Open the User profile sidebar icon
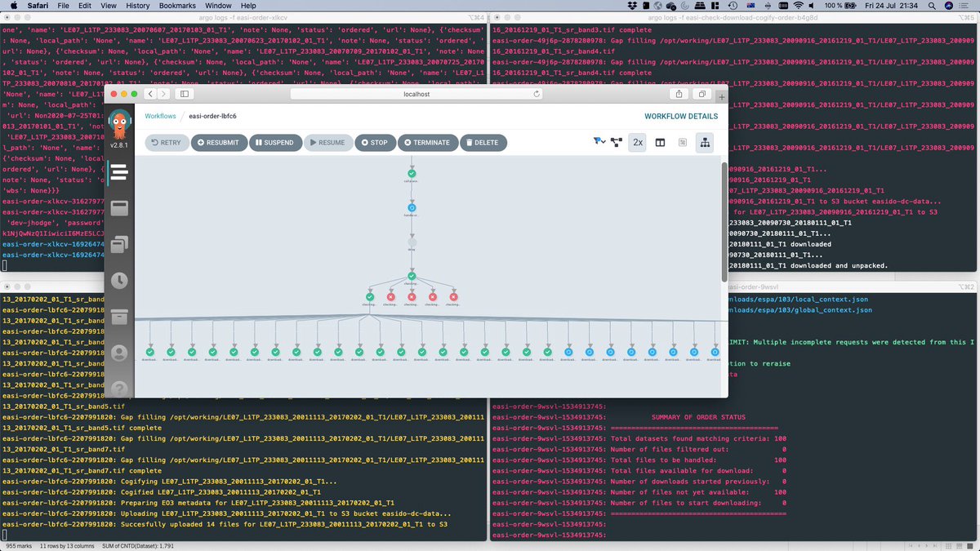This screenshot has width=980, height=551. pos(119,353)
